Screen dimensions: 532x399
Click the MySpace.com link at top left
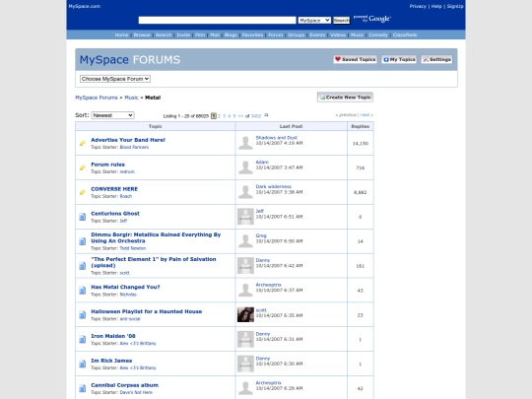click(85, 6)
